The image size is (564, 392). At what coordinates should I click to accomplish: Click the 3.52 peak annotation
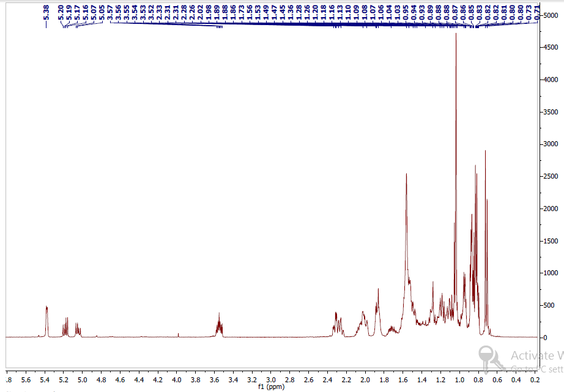tap(151, 13)
